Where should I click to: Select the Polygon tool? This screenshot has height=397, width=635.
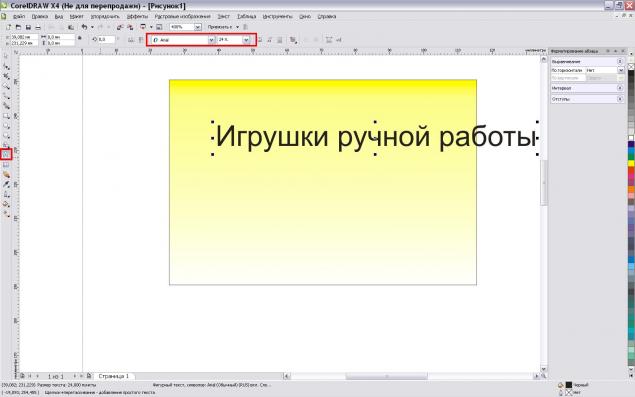pos(6,136)
